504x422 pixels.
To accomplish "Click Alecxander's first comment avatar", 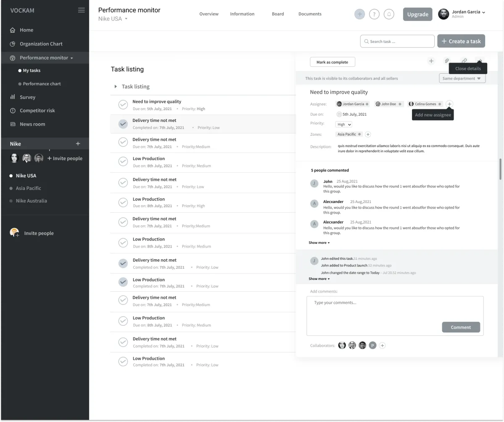I will (x=314, y=203).
